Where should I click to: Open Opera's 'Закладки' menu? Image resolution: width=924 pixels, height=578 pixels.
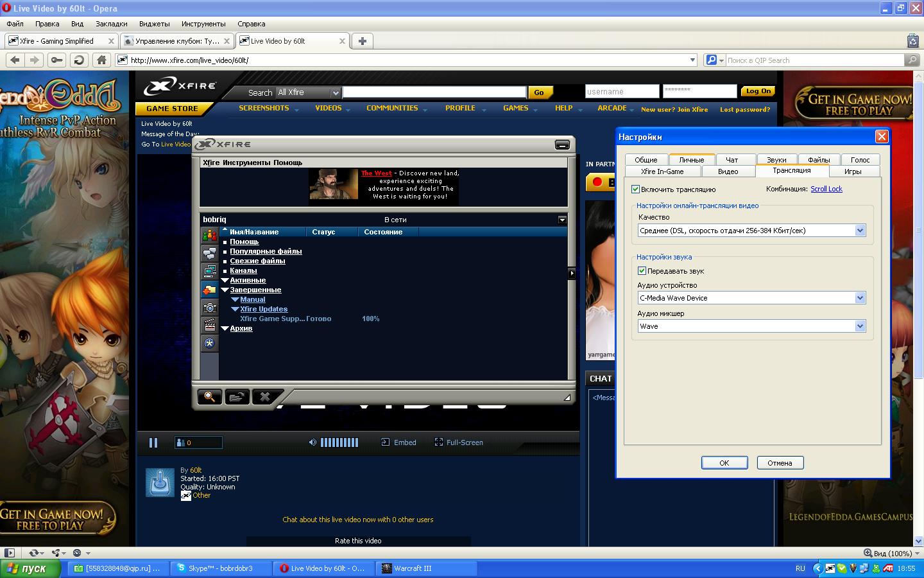pyautogui.click(x=112, y=24)
